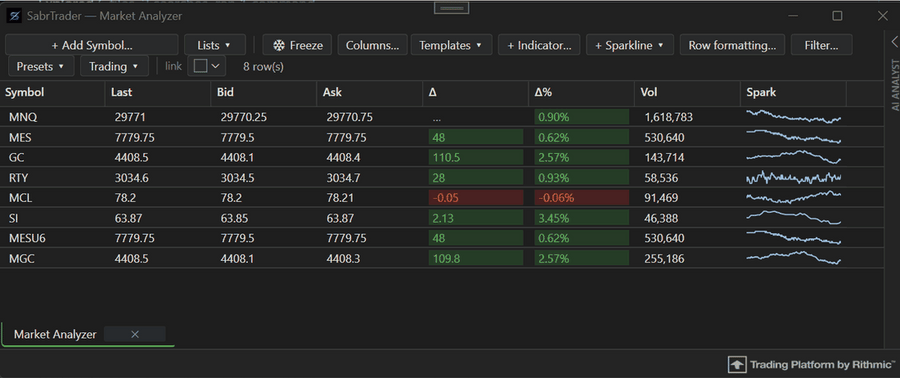Expand the Trading dropdown
This screenshot has width=900, height=378.
pyautogui.click(x=114, y=67)
